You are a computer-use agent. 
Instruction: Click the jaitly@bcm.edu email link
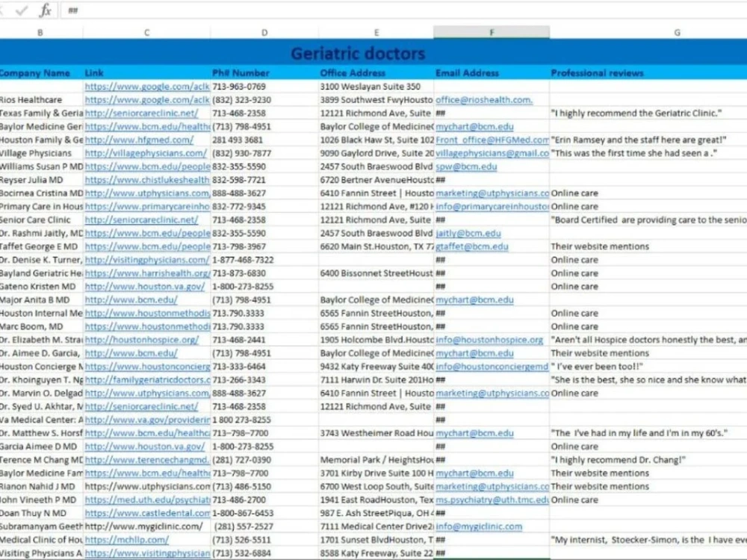click(x=468, y=233)
